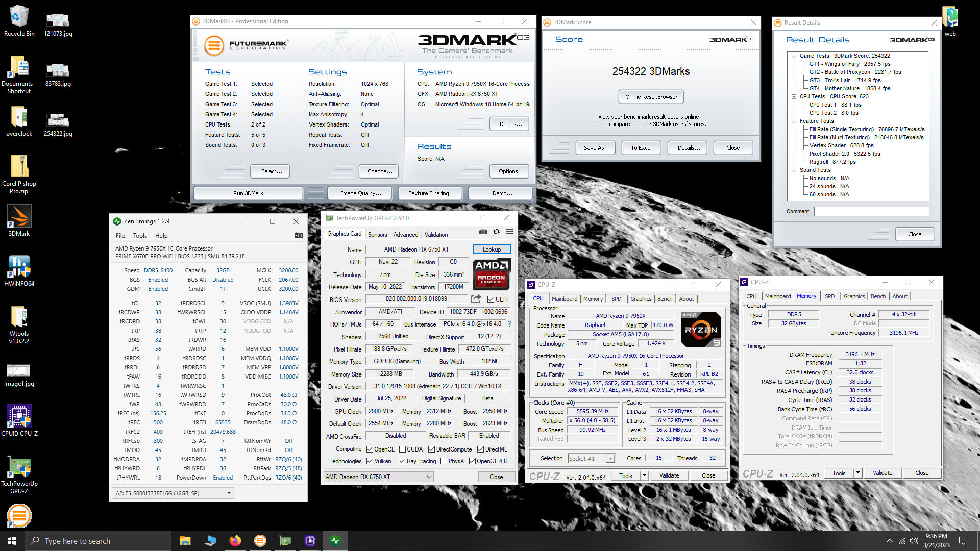
Task: Click Image Quality... button in 3DMark03
Action: click(361, 193)
